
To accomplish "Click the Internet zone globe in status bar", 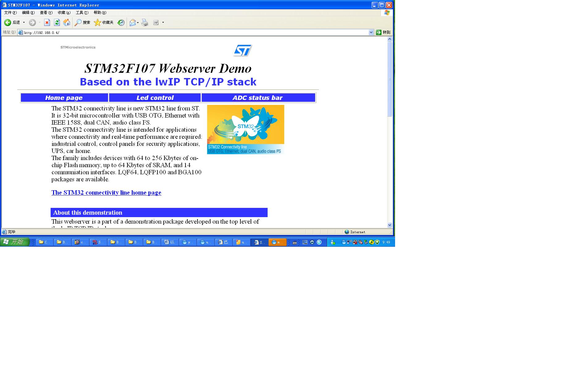I will coord(347,232).
